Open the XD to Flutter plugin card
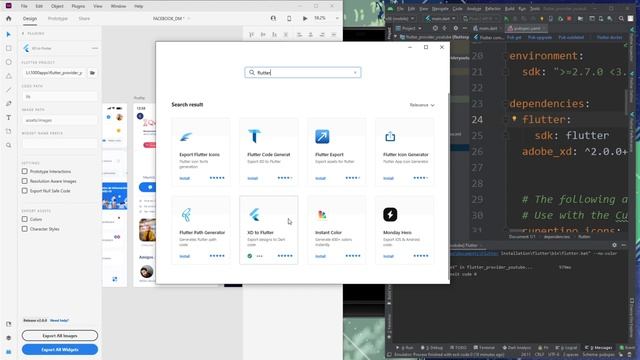This screenshot has height=360, width=640. click(x=269, y=230)
